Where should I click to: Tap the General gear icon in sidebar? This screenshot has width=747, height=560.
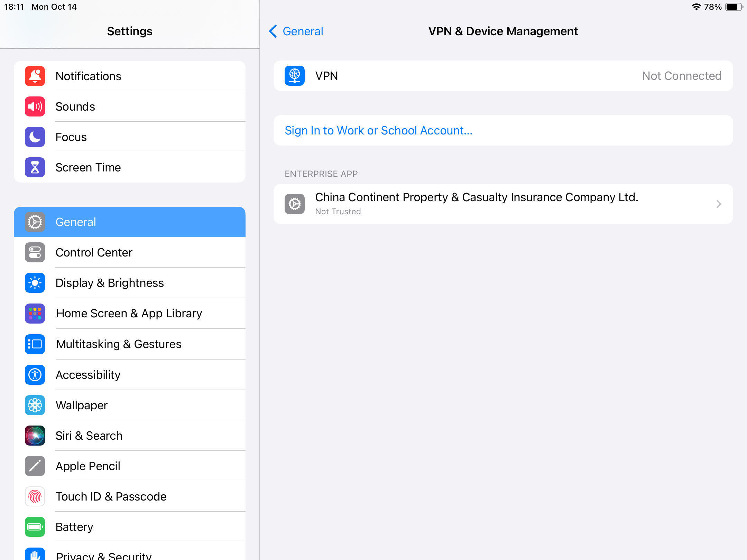[x=35, y=222]
